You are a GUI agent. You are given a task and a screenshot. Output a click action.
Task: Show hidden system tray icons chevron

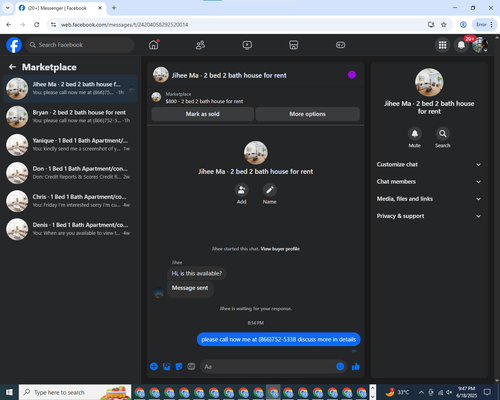point(421,392)
